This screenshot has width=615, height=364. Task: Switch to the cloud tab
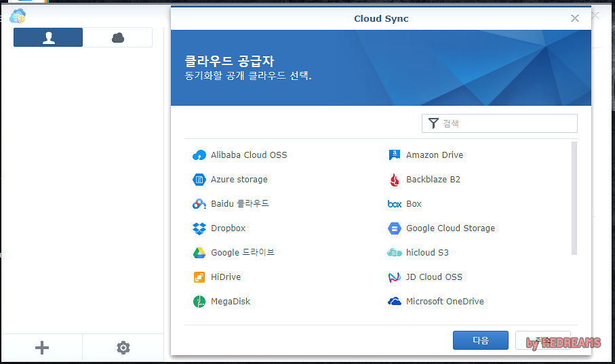[x=118, y=37]
